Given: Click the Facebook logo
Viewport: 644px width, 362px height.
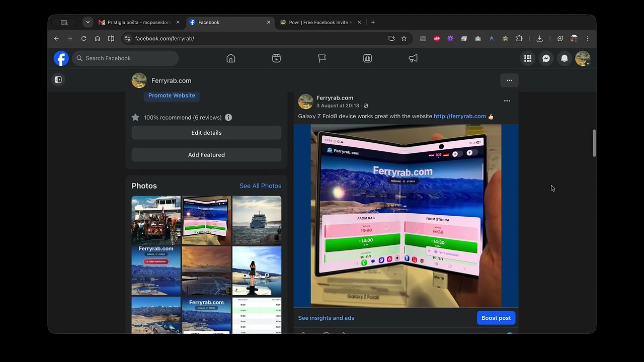Looking at the screenshot, I should click(61, 58).
